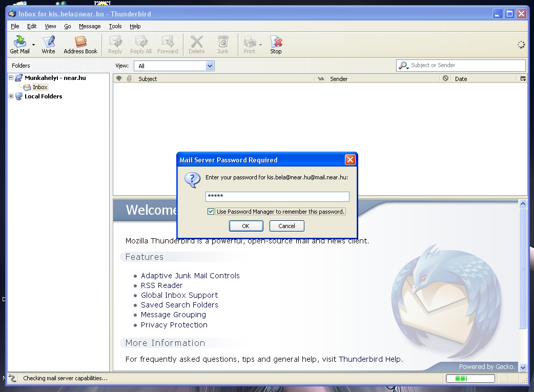Click the Delete toolbar icon

click(196, 44)
